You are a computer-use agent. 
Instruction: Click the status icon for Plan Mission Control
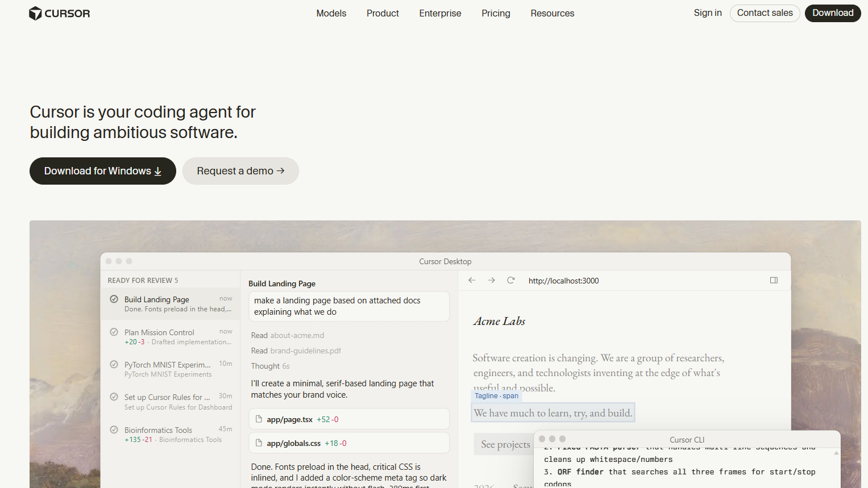tap(114, 332)
